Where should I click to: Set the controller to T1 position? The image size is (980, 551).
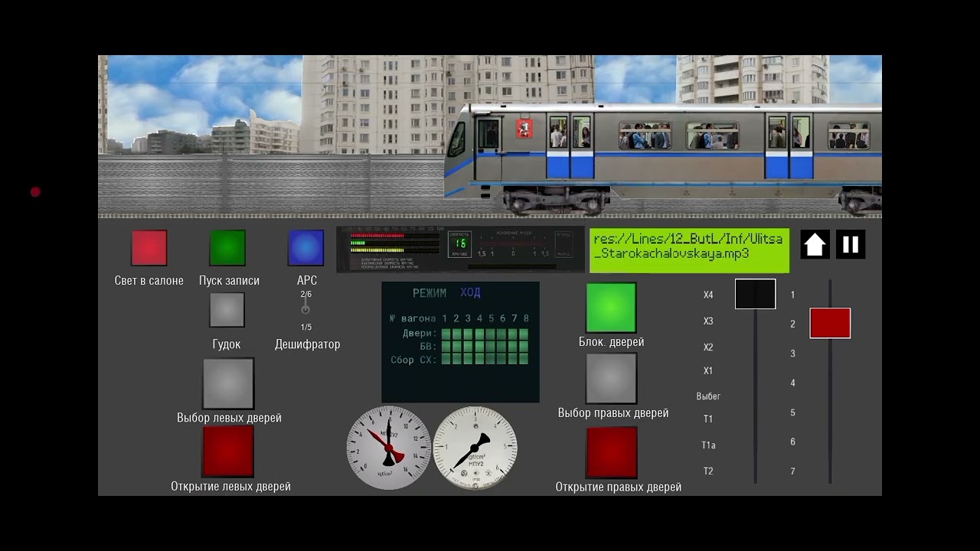(708, 419)
